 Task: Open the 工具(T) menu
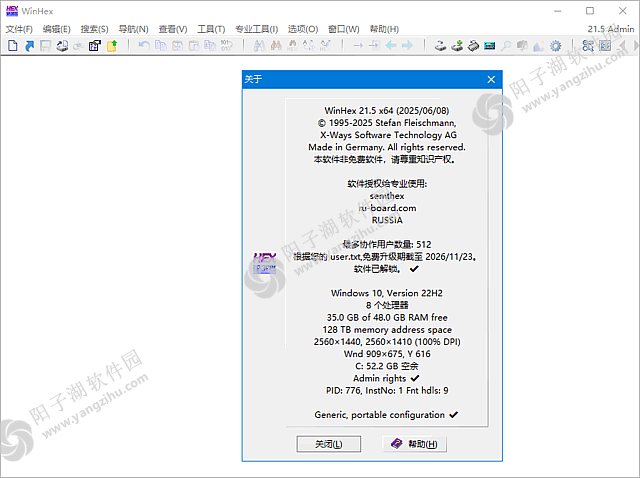(x=211, y=29)
